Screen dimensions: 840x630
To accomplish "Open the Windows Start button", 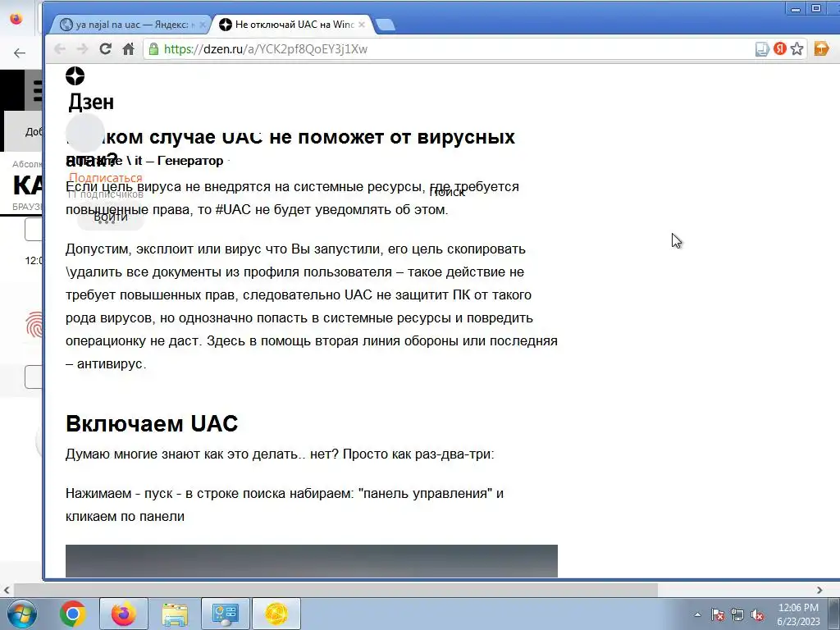I will (x=21, y=614).
